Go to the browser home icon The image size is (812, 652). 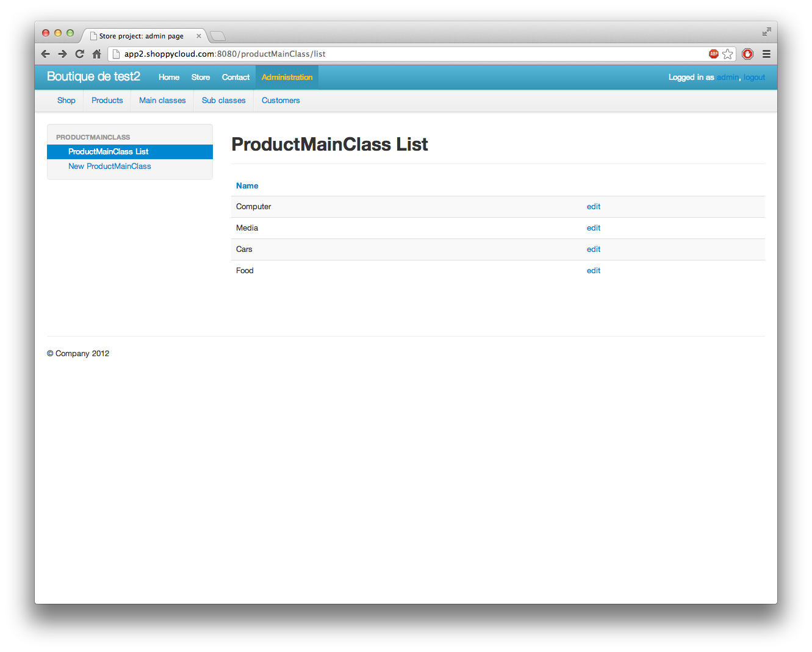pos(96,54)
